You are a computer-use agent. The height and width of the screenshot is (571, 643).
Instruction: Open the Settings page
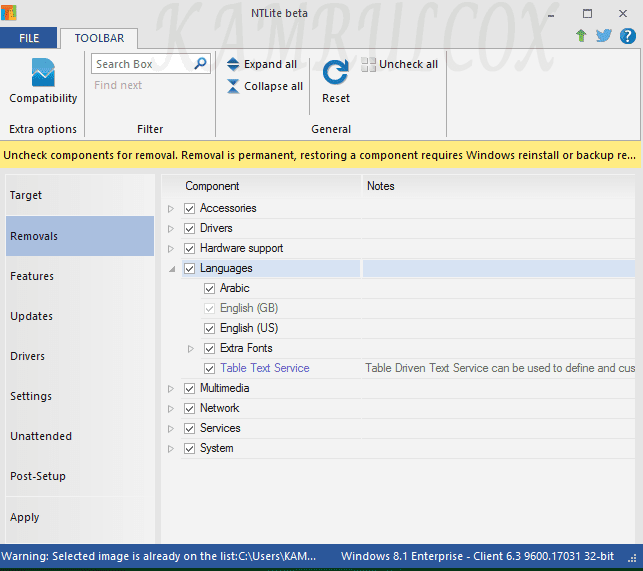(80, 396)
